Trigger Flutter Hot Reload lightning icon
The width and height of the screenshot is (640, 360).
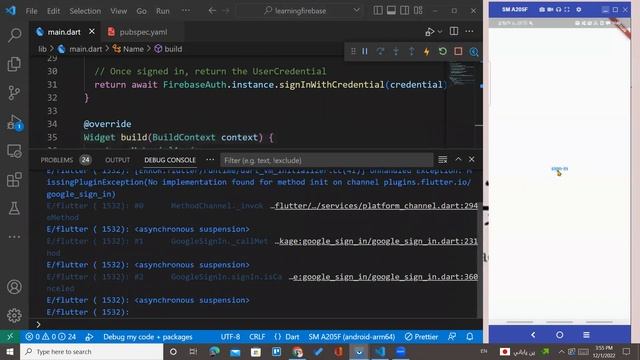coord(427,51)
